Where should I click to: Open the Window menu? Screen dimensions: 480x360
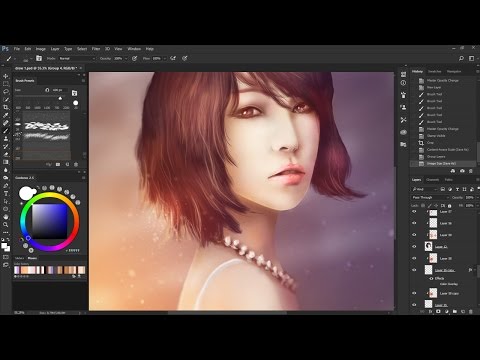click(x=134, y=49)
